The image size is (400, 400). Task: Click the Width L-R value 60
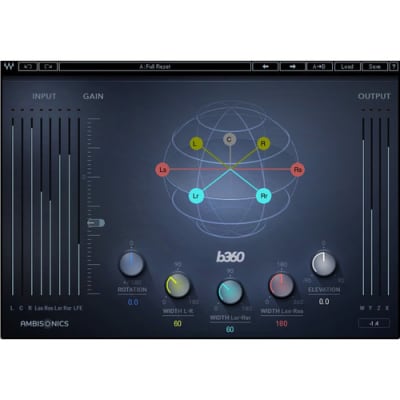tap(178, 323)
